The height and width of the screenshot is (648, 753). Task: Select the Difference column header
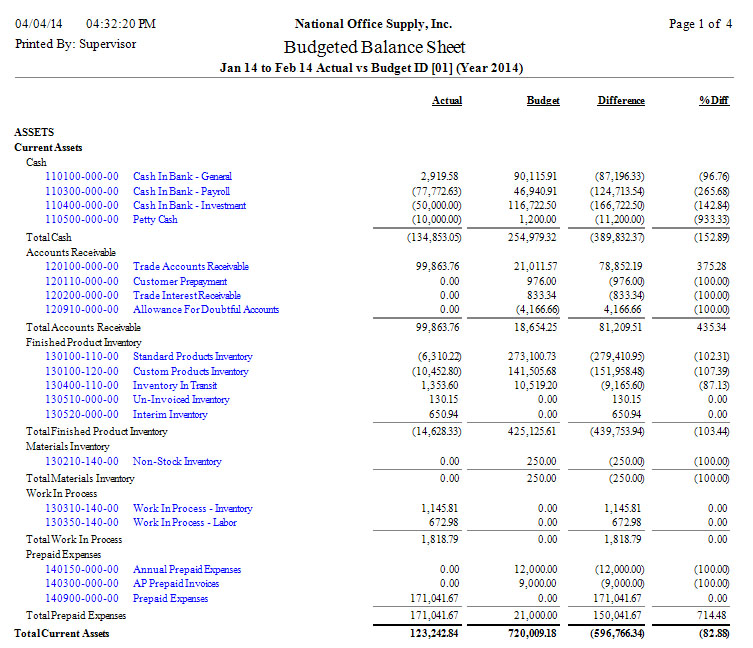pyautogui.click(x=620, y=101)
